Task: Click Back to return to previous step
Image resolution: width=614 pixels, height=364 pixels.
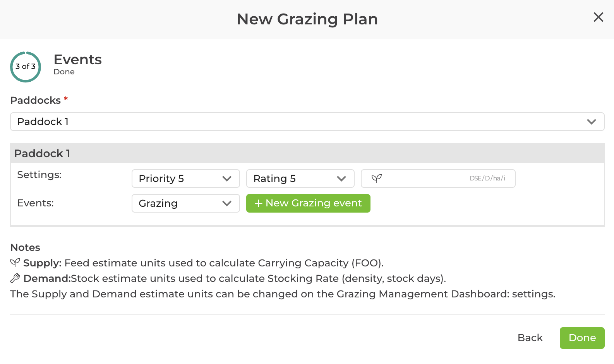Action: pyautogui.click(x=530, y=338)
